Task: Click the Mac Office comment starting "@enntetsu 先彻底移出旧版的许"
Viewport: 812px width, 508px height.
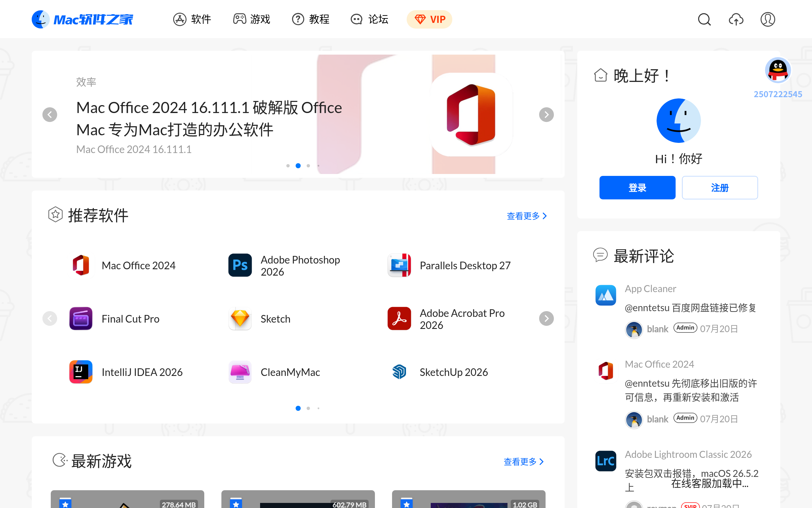Action: pyautogui.click(x=691, y=391)
